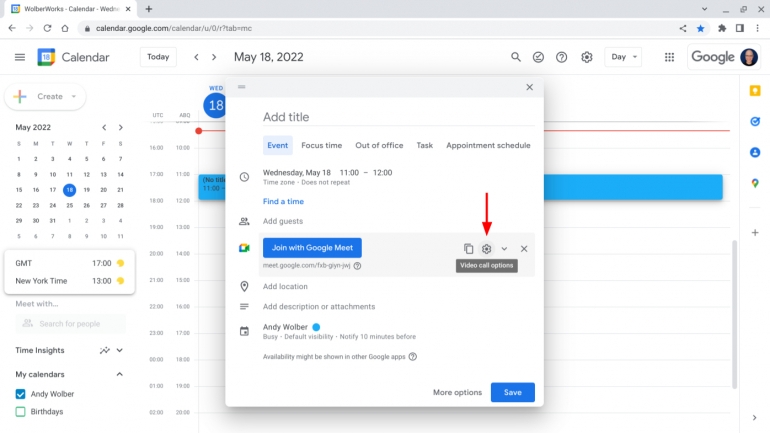Open Google Maps in side panel

point(754,183)
